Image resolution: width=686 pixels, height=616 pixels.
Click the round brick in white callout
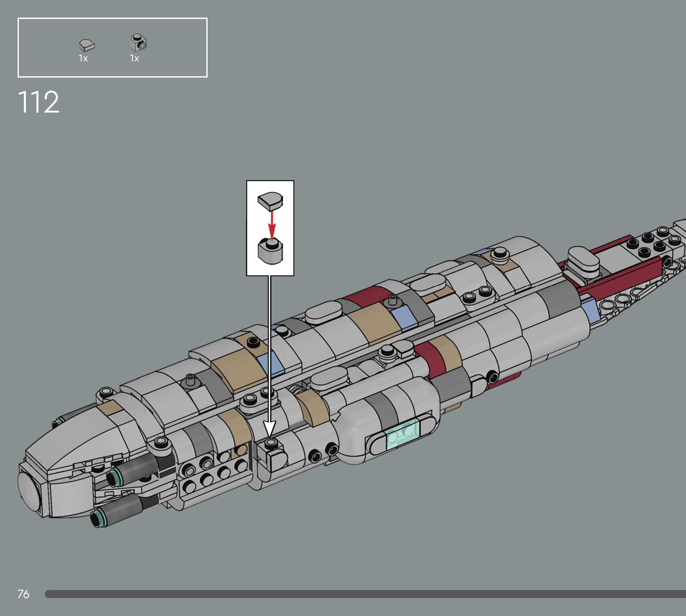pos(270,251)
